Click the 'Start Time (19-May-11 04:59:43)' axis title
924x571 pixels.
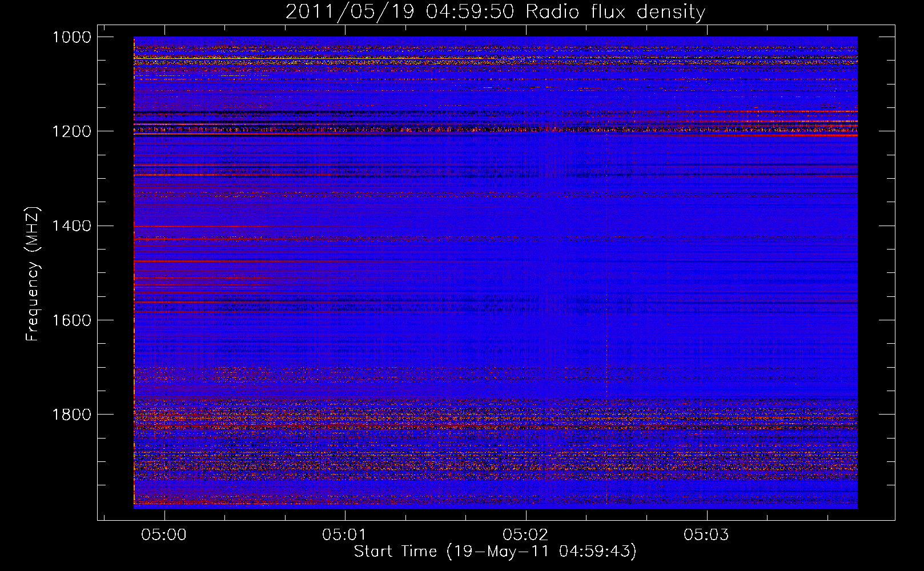click(x=495, y=552)
